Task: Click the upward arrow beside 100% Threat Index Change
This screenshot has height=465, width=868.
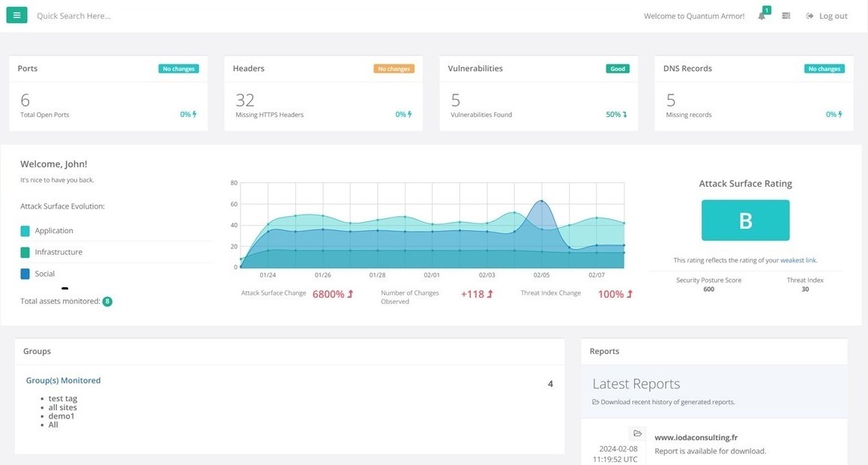Action: pyautogui.click(x=628, y=293)
